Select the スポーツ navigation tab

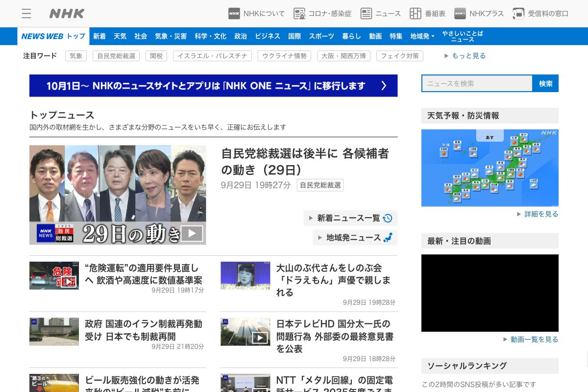pos(321,36)
